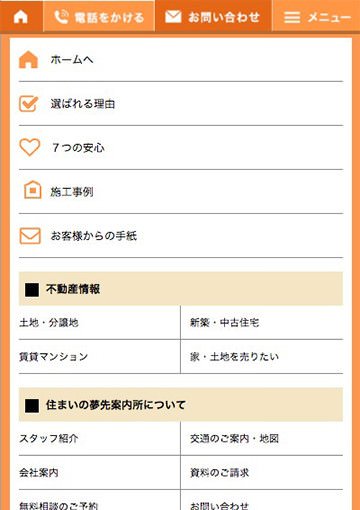Viewport: 360px width, 510px height.
Task: Open the 会社案内 link
Action: (x=39, y=472)
